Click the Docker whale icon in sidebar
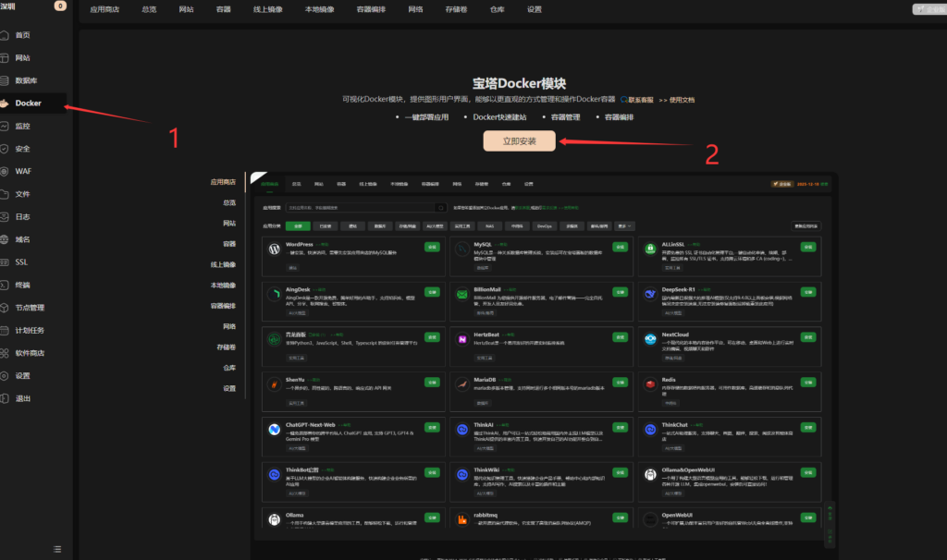947x560 pixels. [6, 103]
